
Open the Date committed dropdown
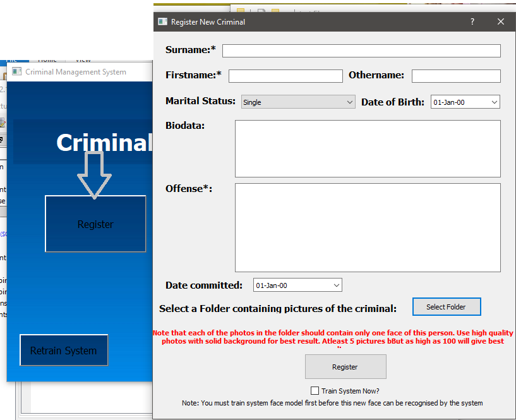click(x=297, y=285)
